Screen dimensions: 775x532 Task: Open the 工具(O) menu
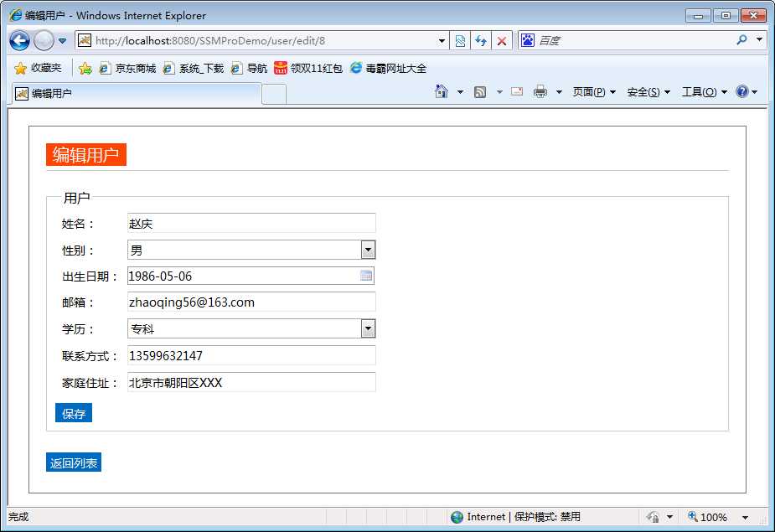tap(704, 92)
